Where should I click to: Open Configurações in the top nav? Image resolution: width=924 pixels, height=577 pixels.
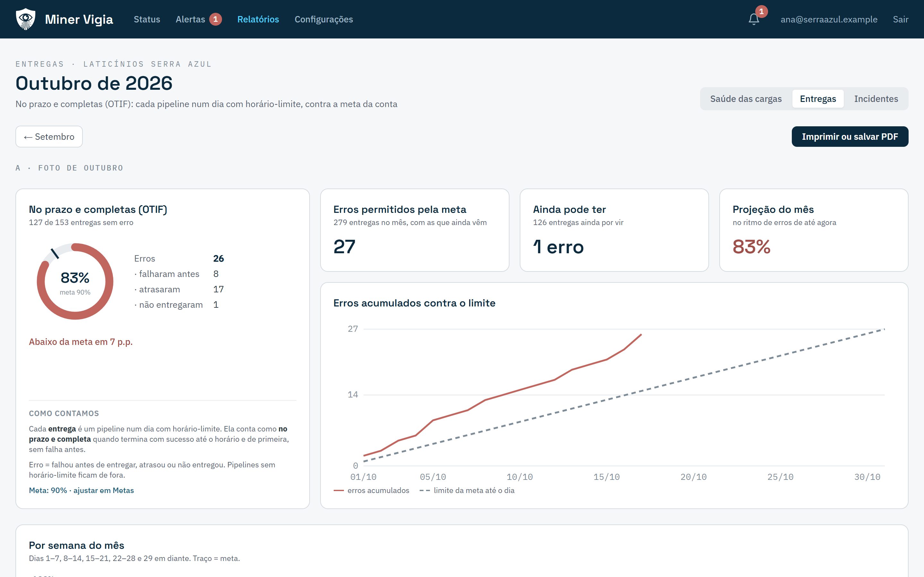click(x=324, y=19)
